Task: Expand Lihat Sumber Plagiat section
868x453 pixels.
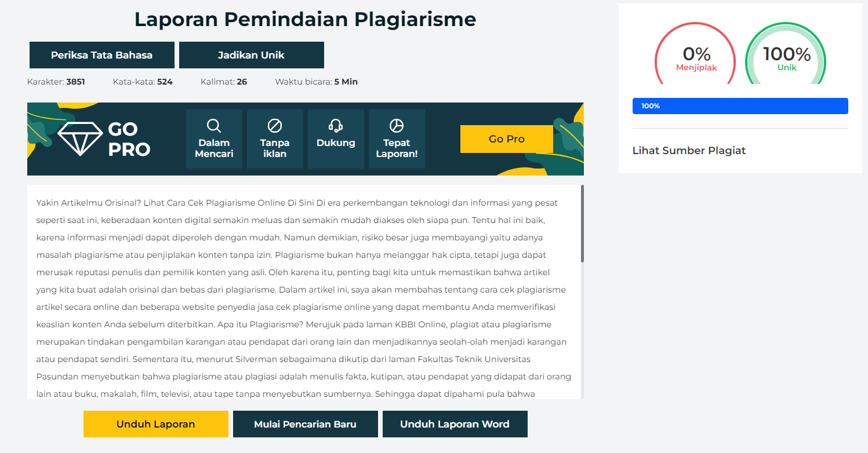Action: [x=689, y=151]
